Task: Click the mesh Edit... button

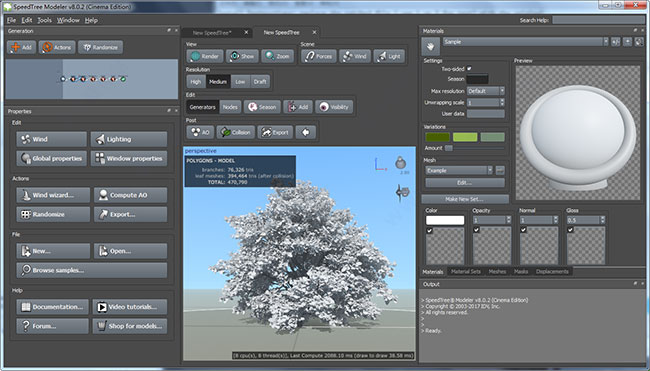Action: [x=465, y=182]
